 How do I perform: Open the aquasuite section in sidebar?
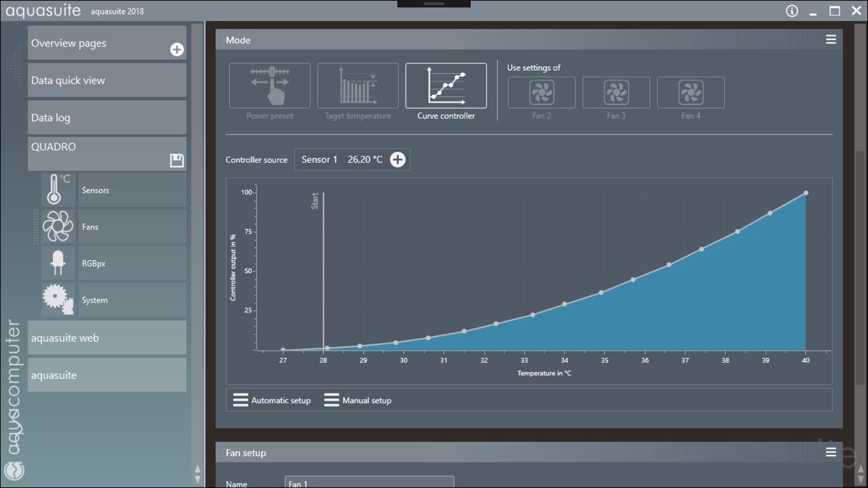coord(107,374)
